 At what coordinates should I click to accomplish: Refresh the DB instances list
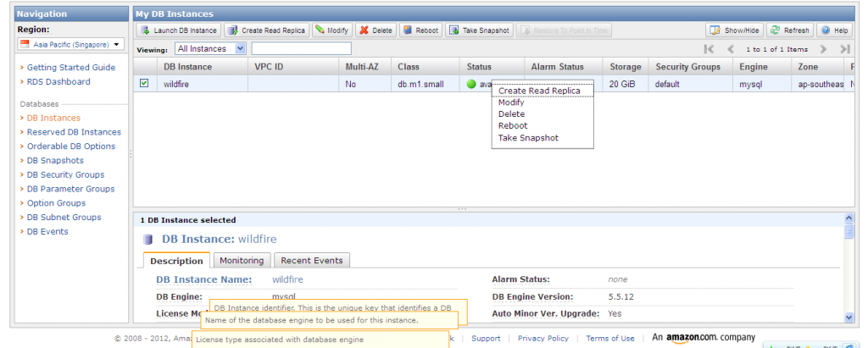tap(791, 30)
